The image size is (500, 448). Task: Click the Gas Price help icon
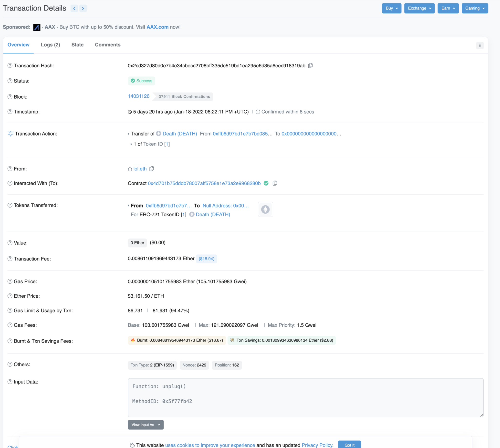pyautogui.click(x=10, y=281)
